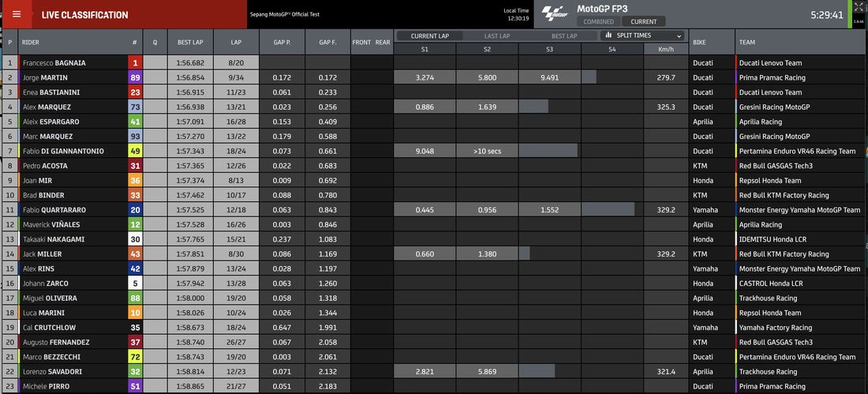Select the Last Lap tab
This screenshot has width=868, height=394.
tap(497, 36)
